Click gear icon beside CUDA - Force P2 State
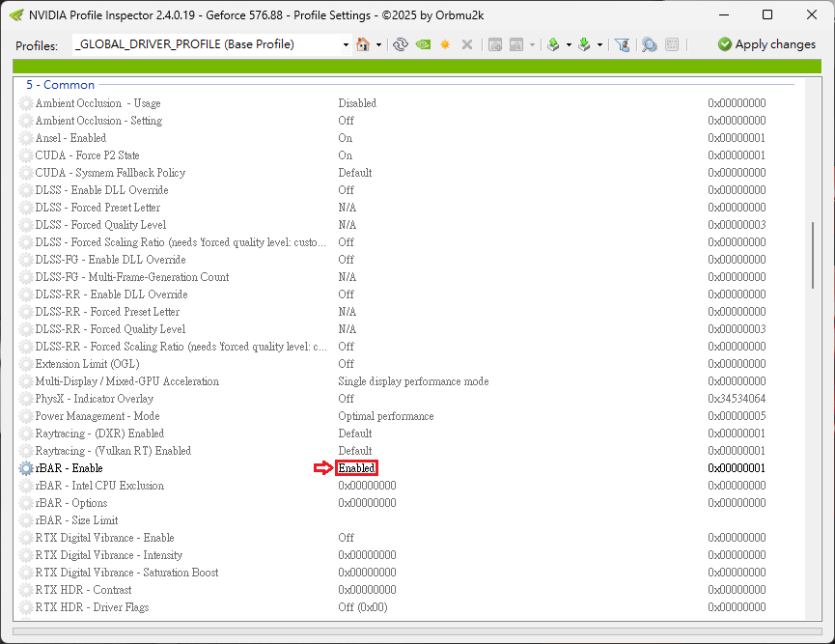This screenshot has height=644, width=835. coord(26,155)
